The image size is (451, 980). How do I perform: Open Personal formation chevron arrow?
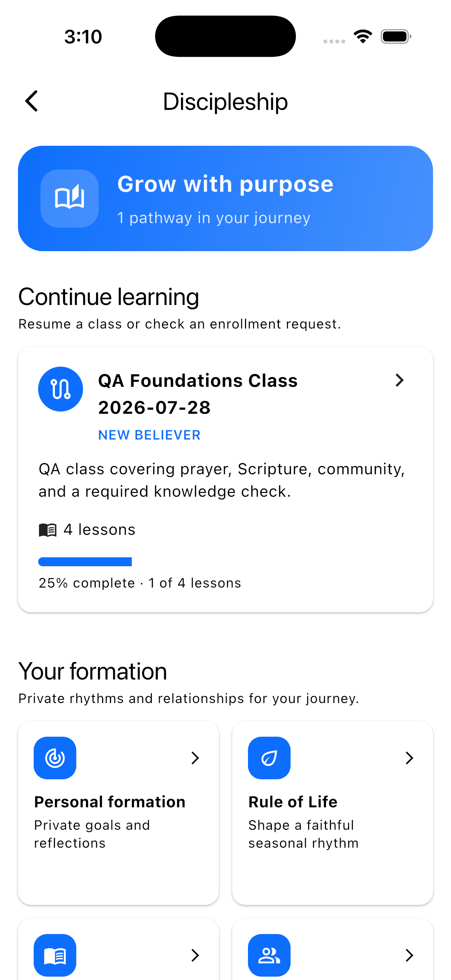pos(195,758)
